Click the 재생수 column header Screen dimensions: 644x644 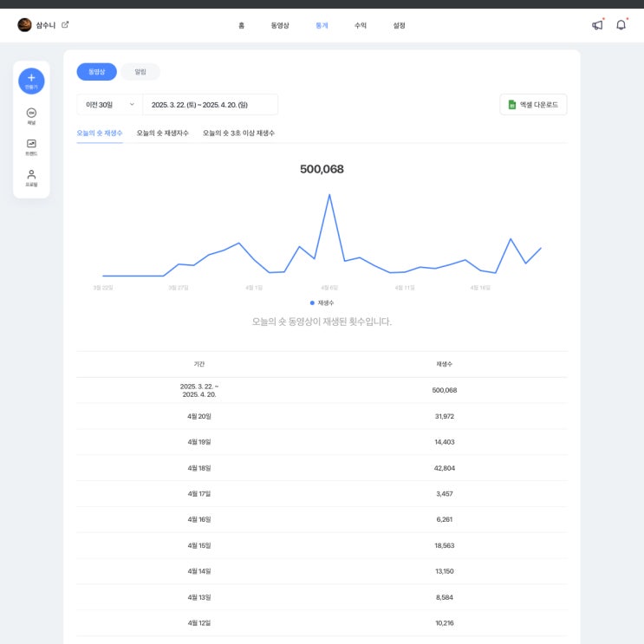tap(445, 364)
